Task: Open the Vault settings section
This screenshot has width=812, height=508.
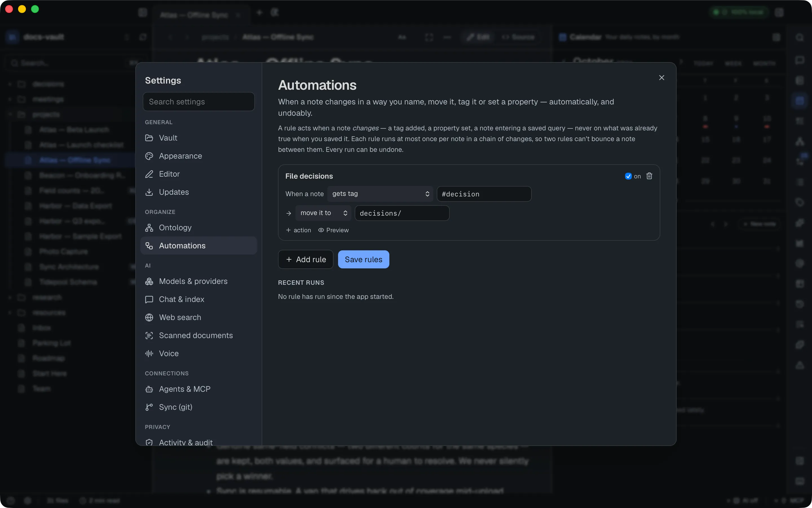Action: (x=199, y=138)
